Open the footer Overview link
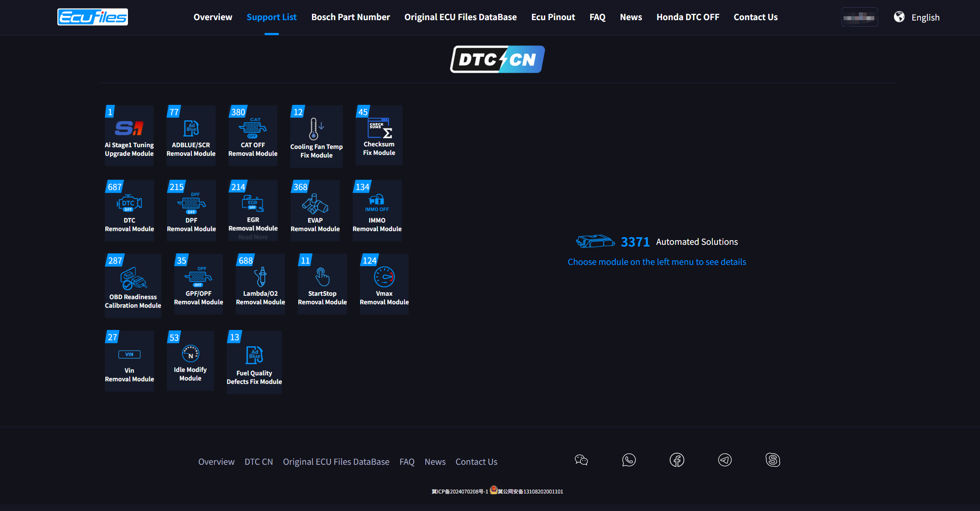The image size is (980, 511). pyautogui.click(x=216, y=462)
